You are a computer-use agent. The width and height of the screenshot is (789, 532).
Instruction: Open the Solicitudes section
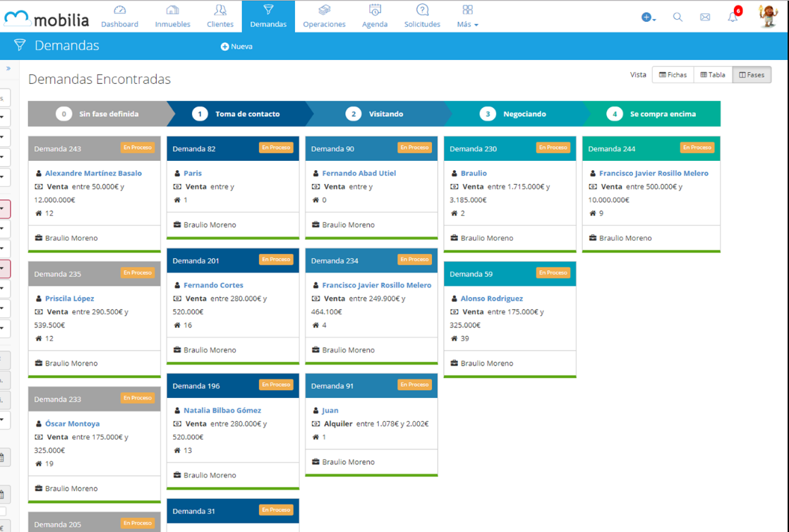pos(422,16)
